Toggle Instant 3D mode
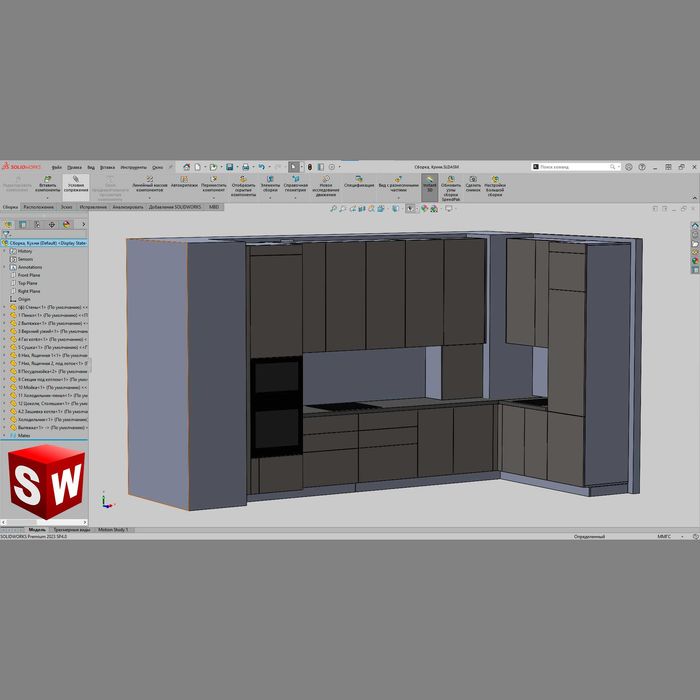This screenshot has height=700, width=700. [429, 187]
